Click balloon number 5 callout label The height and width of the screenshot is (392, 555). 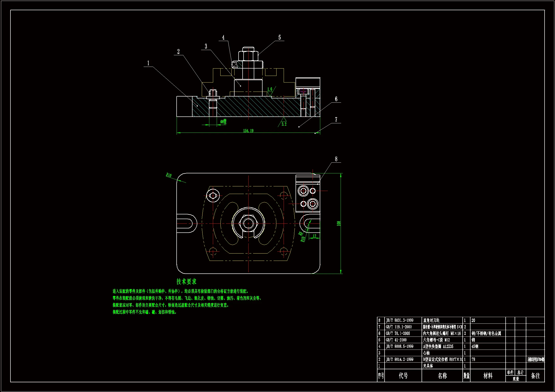tap(279, 37)
